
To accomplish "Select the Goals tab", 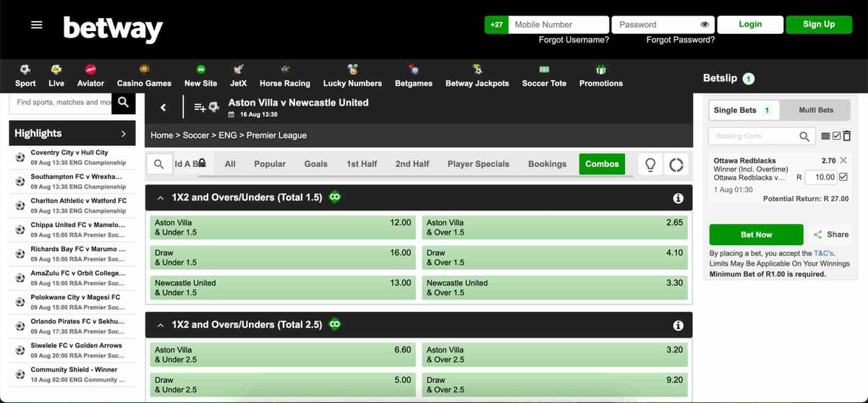I will coord(316,164).
